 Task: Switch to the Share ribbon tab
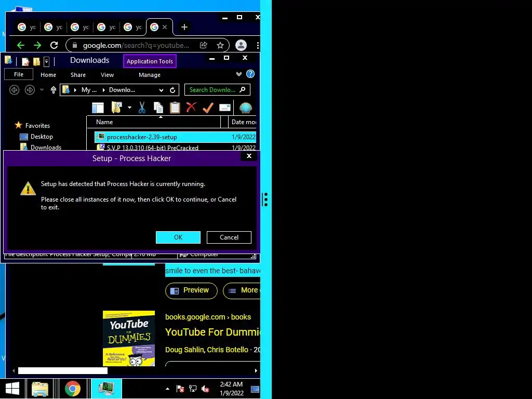pyautogui.click(x=78, y=75)
